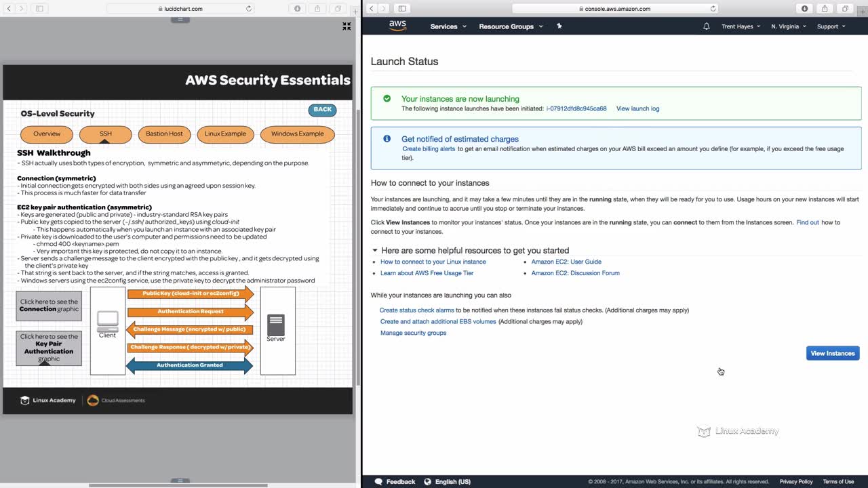The width and height of the screenshot is (868, 488).
Task: Open the Amazon EC2: User Guide link
Action: click(x=566, y=262)
